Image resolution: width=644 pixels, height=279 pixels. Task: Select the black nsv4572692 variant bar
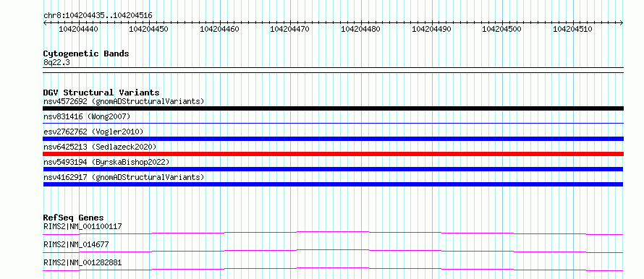pos(333,108)
